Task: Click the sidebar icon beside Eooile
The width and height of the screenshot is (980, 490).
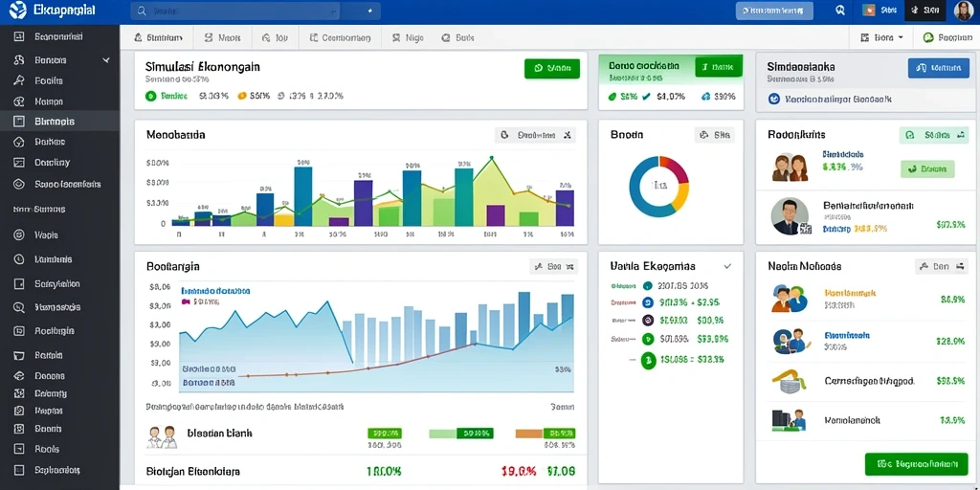Action: [19, 80]
